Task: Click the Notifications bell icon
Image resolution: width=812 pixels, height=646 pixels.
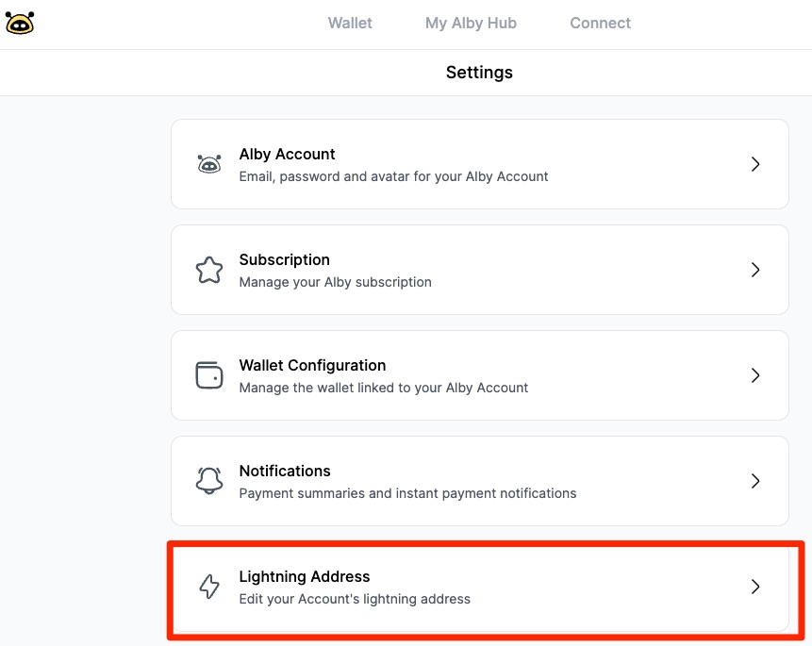Action: (209, 481)
